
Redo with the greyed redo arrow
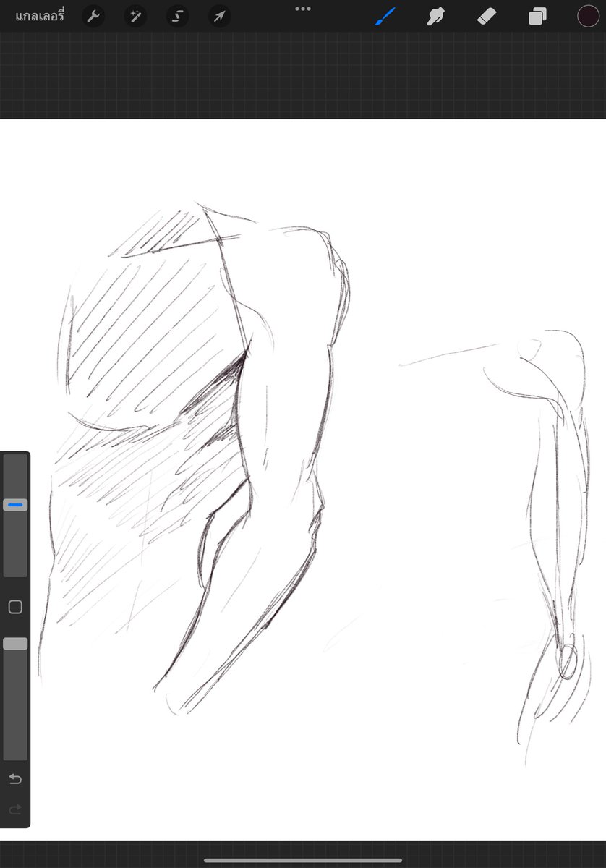[x=15, y=809]
